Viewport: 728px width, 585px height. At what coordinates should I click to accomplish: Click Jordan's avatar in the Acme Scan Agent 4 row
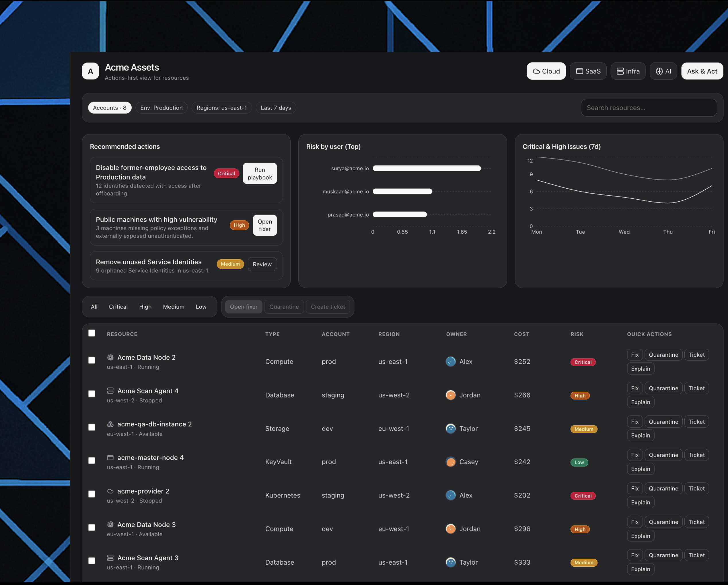(450, 395)
